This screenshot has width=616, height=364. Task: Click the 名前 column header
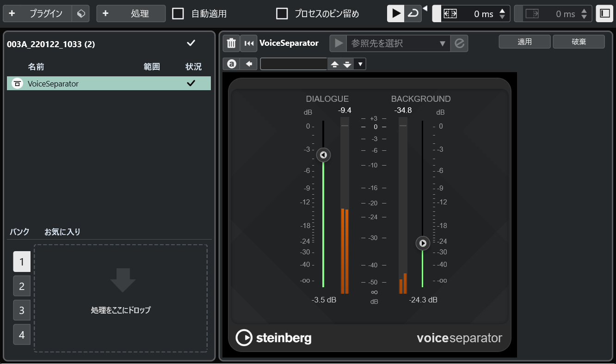36,67
